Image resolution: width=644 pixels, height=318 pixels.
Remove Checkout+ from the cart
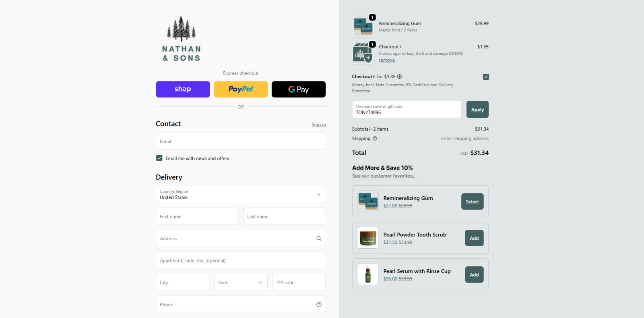[x=386, y=60]
